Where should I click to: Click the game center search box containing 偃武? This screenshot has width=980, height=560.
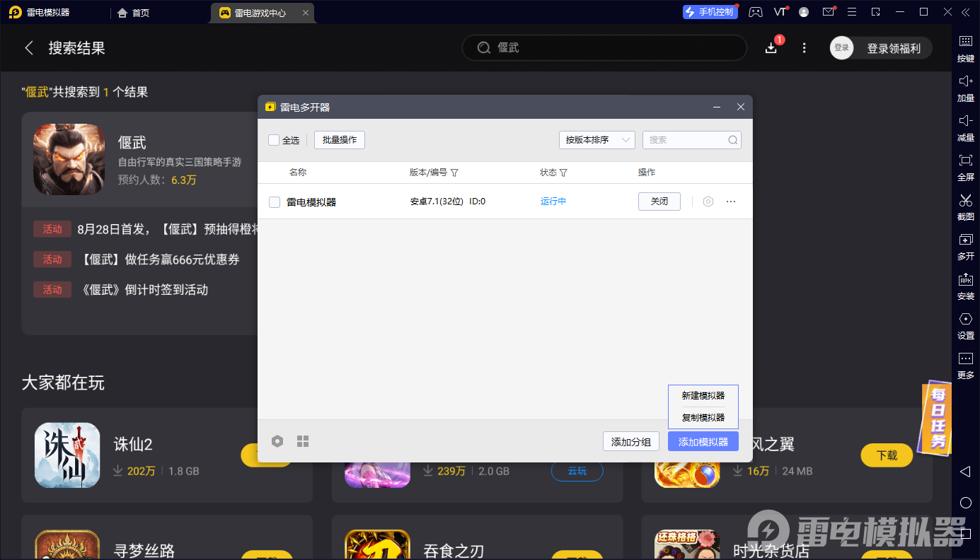(604, 47)
